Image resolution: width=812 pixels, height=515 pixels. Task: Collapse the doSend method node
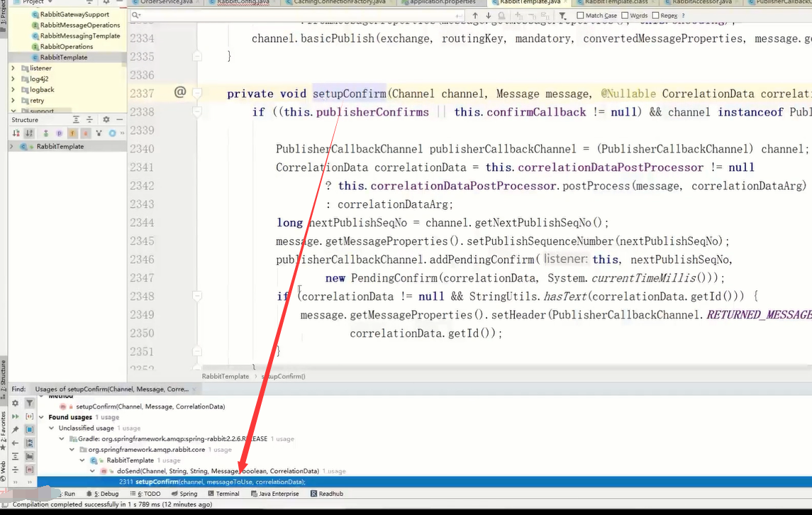(92, 471)
